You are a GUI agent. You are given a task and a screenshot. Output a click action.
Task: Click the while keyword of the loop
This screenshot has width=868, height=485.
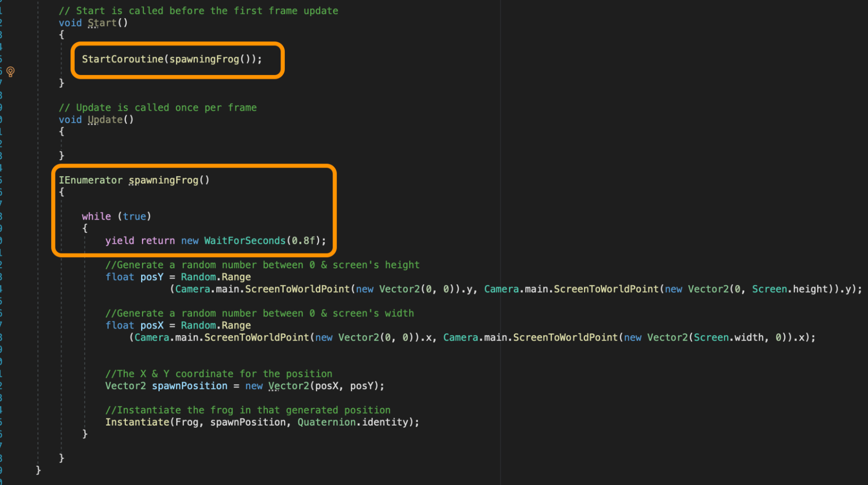96,216
